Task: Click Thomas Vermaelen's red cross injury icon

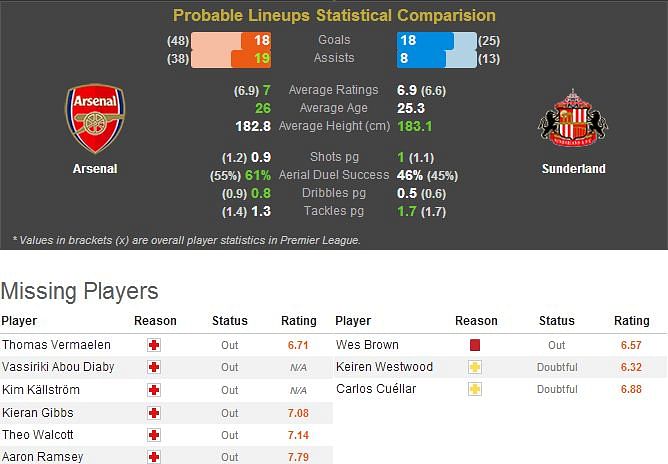Action: [x=154, y=345]
